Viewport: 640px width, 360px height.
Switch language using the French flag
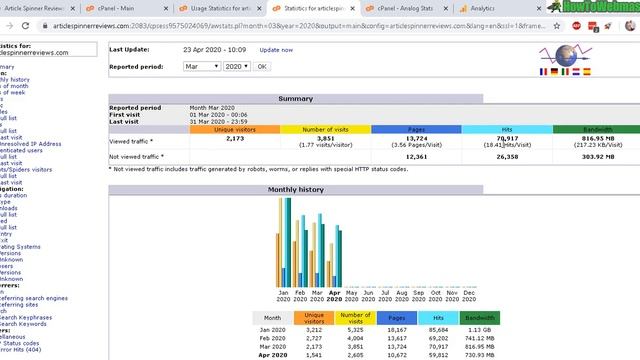[543, 72]
